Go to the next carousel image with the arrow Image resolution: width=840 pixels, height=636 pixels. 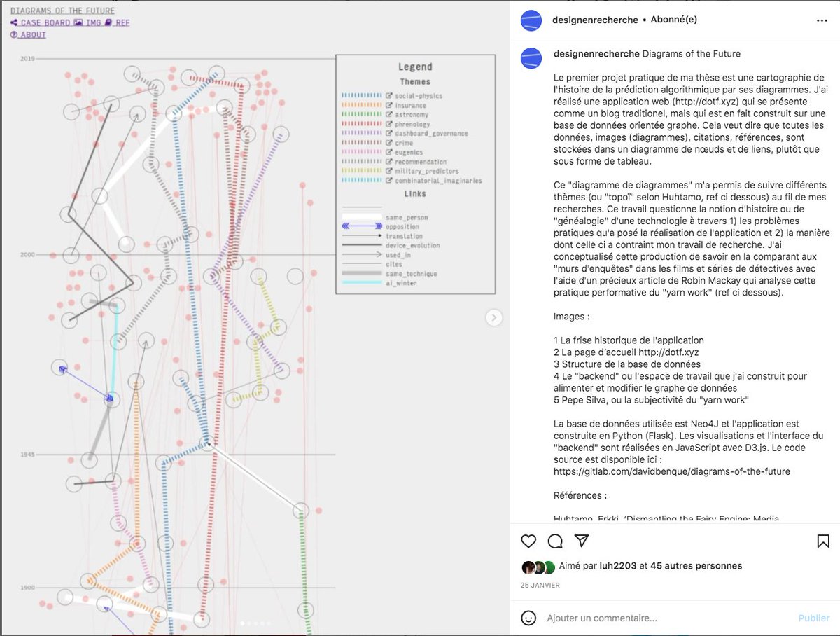(494, 317)
